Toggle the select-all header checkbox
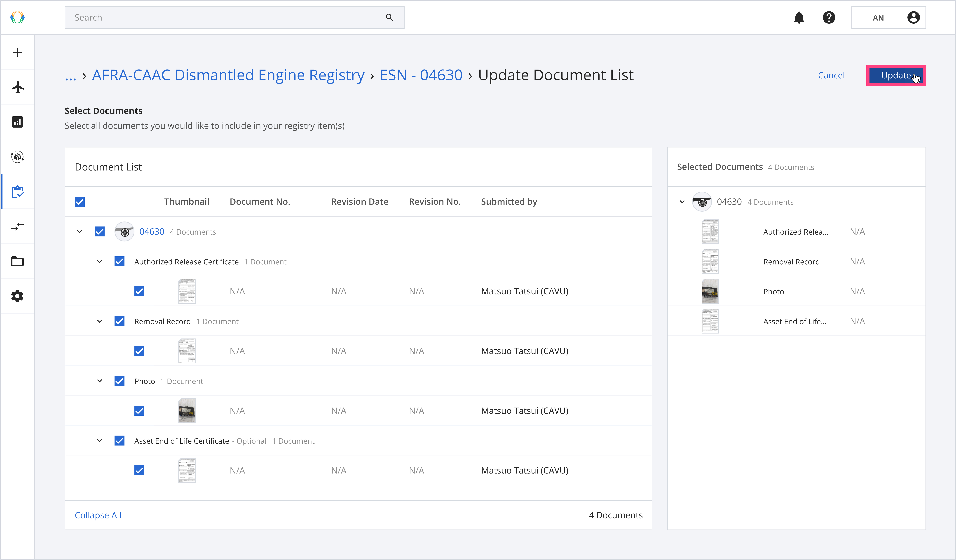The height and width of the screenshot is (560, 956). [80, 202]
